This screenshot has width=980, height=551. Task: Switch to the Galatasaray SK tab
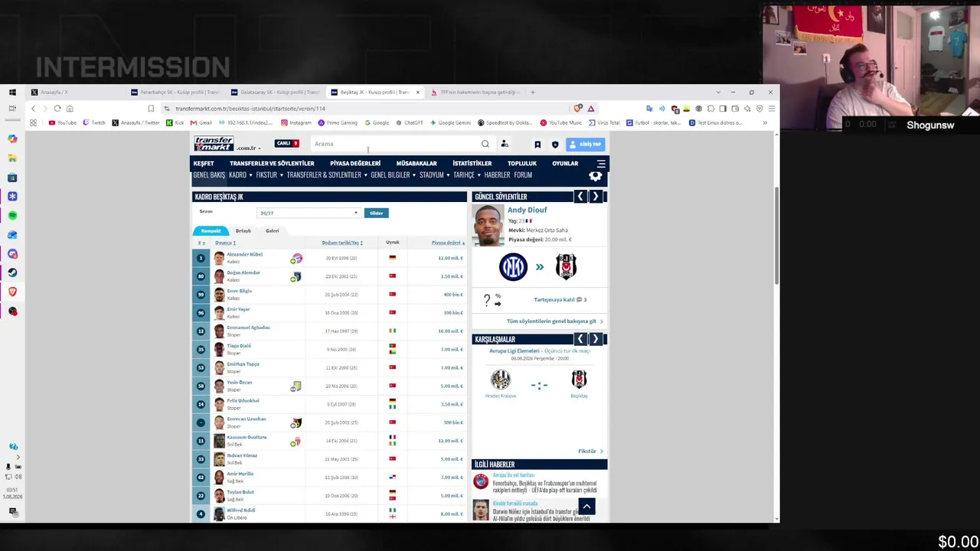pyautogui.click(x=276, y=92)
